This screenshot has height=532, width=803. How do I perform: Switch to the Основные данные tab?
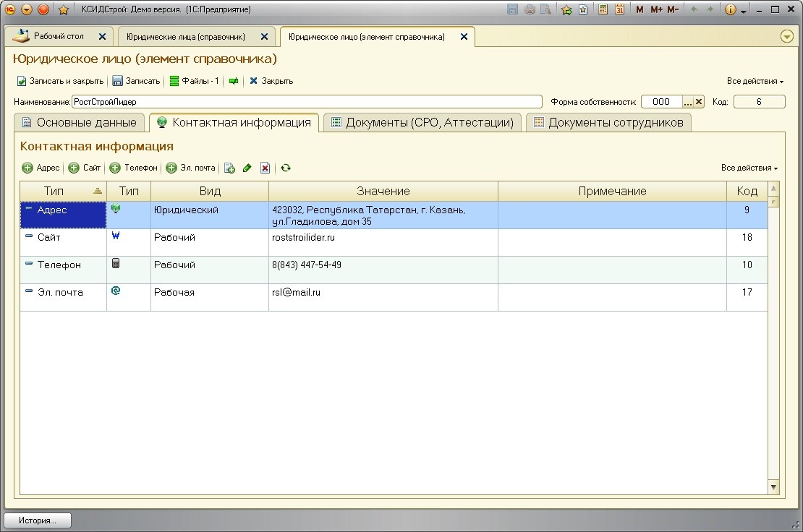79,122
